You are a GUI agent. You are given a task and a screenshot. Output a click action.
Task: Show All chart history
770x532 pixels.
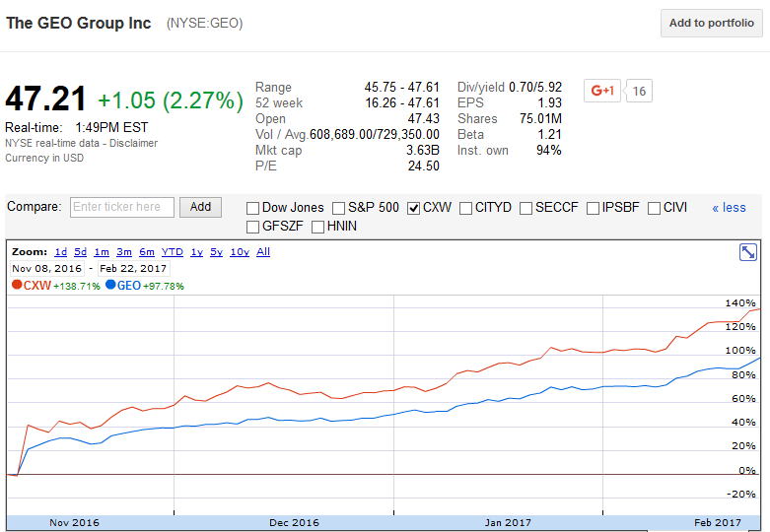[263, 252]
